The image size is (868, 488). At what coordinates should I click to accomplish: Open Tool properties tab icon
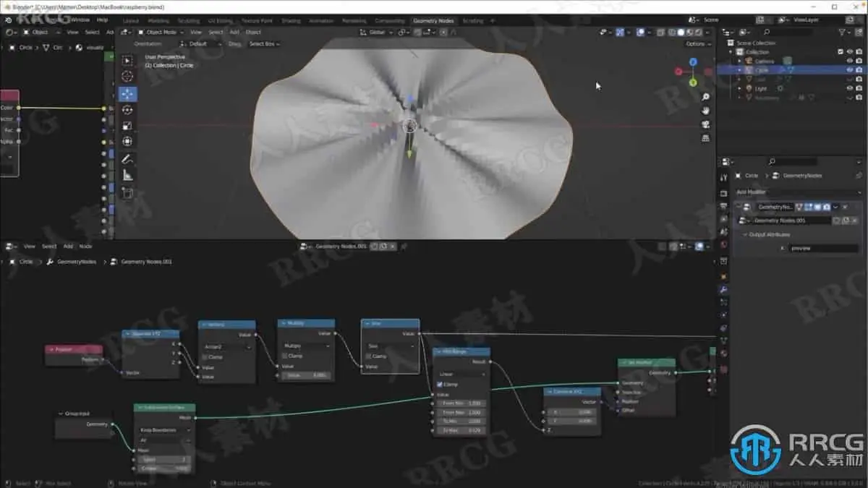coord(723,178)
